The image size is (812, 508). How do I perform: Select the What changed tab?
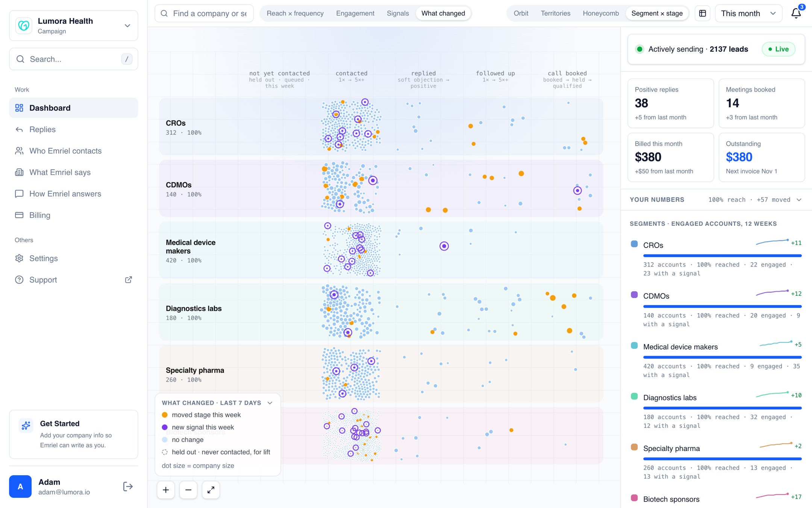[x=443, y=13]
